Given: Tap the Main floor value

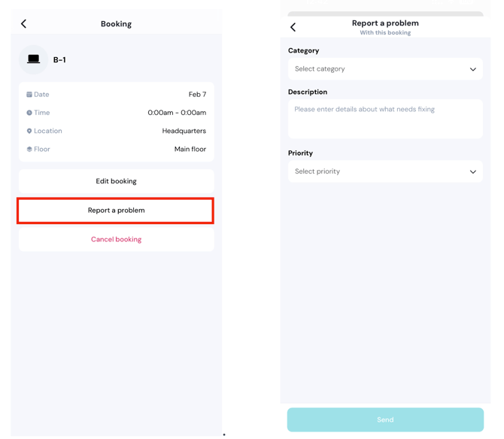Looking at the screenshot, I should (190, 150).
